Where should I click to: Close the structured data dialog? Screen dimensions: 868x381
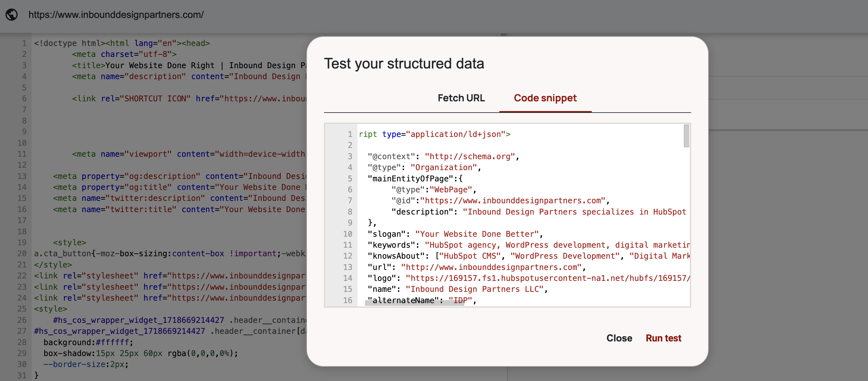[619, 338]
